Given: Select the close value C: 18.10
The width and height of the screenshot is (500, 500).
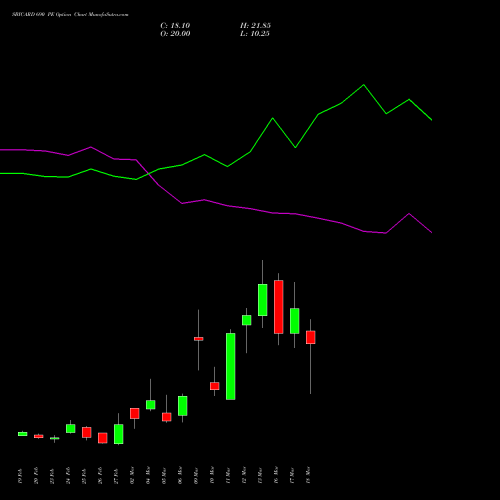Looking at the screenshot, I should click(175, 26).
